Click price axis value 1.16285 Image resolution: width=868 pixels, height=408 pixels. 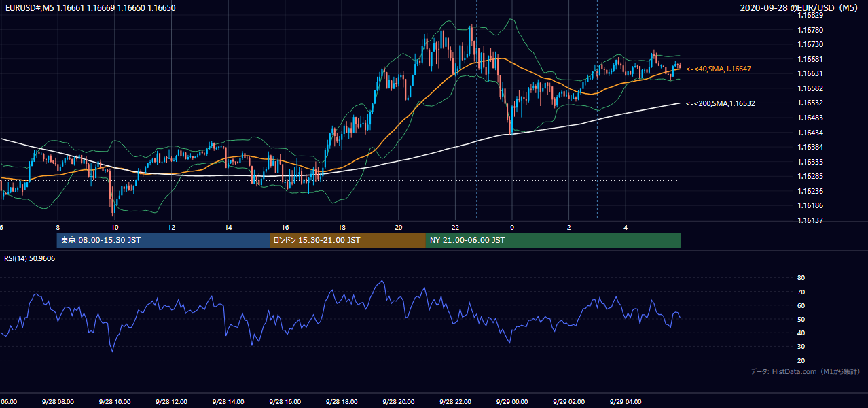point(810,176)
